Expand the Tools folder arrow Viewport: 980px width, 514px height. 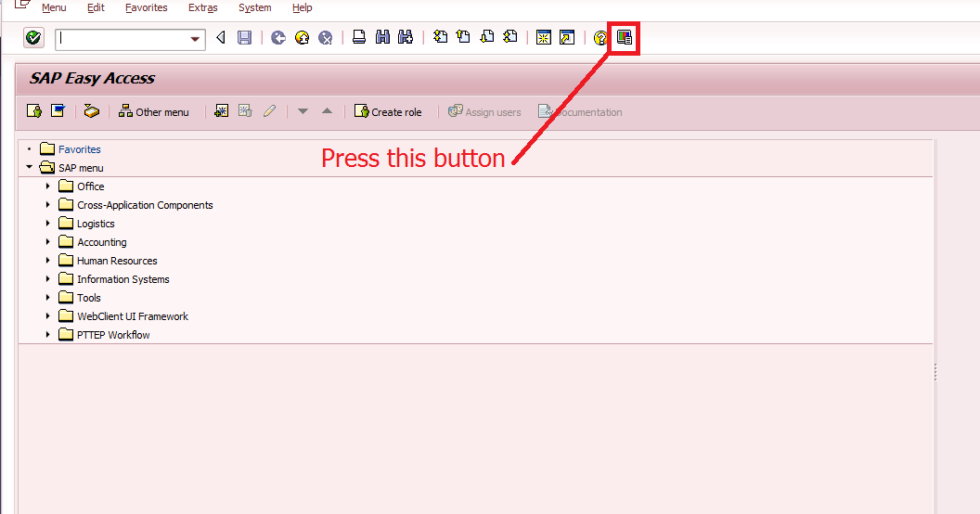(x=47, y=297)
